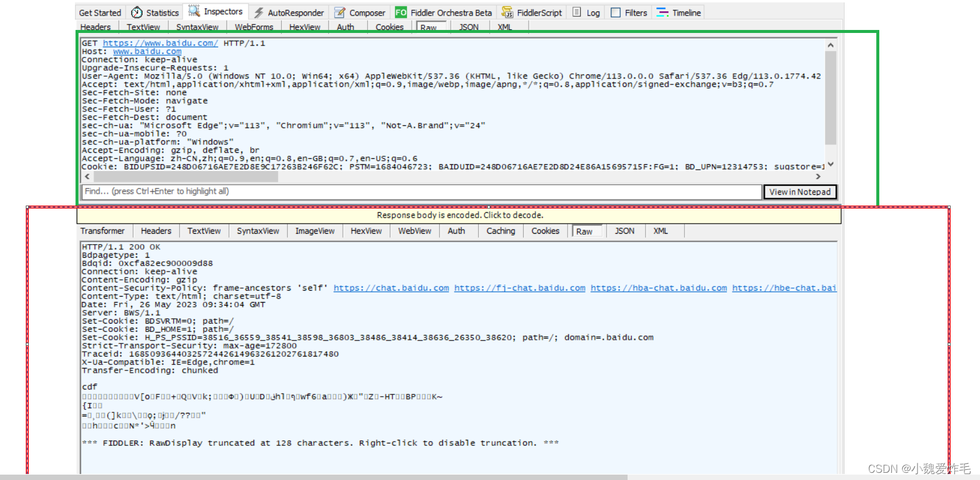Select request Auth tab

345,27
